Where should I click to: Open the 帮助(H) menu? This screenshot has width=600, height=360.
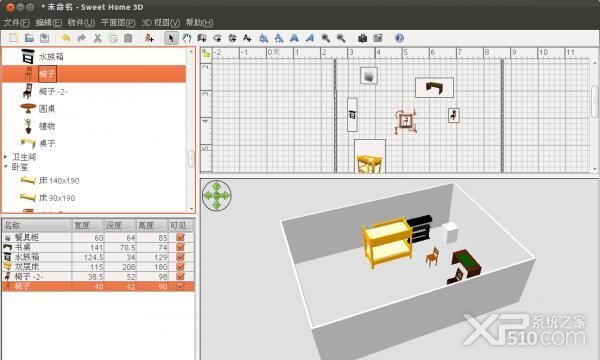pos(199,23)
